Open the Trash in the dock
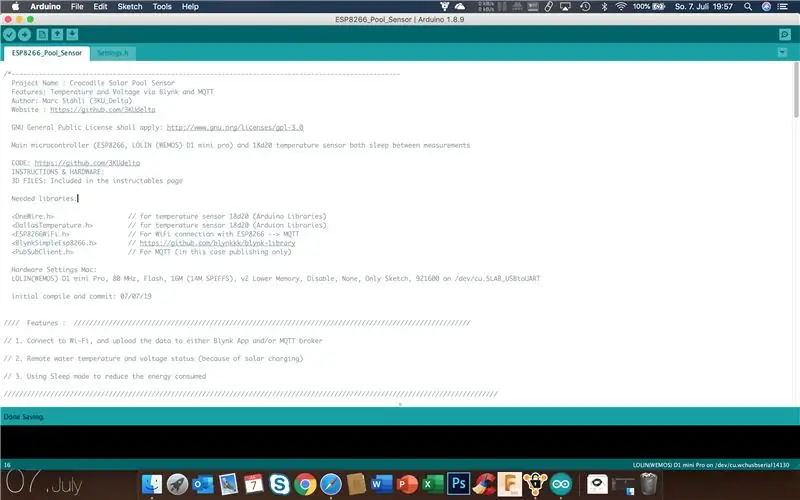 (648, 484)
